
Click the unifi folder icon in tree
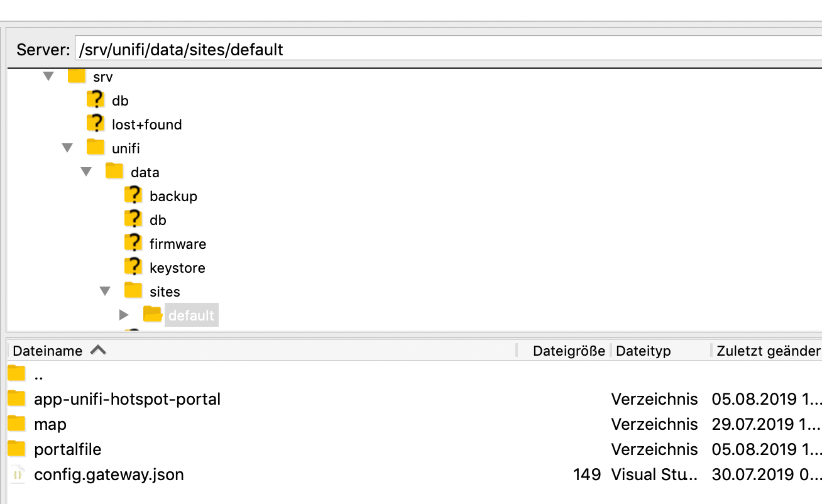96,148
